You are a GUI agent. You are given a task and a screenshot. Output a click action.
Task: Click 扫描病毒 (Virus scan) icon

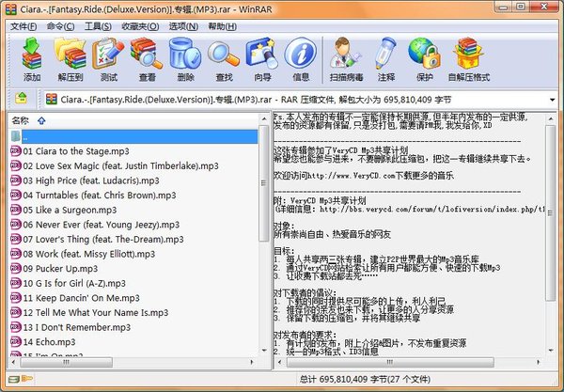[345, 54]
